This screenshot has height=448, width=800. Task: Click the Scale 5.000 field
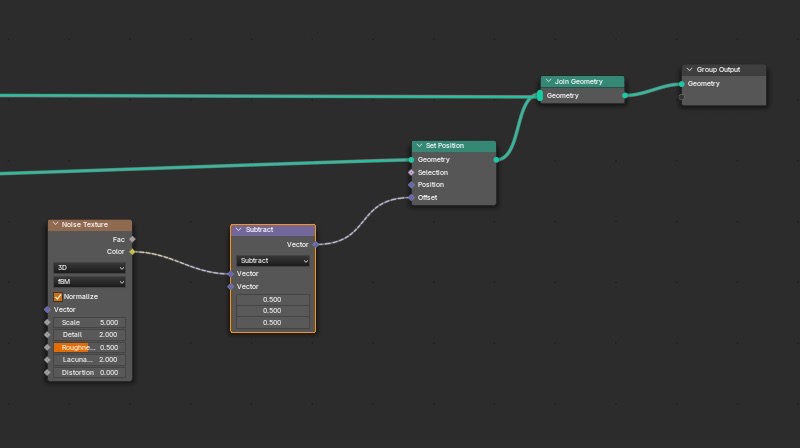click(89, 322)
